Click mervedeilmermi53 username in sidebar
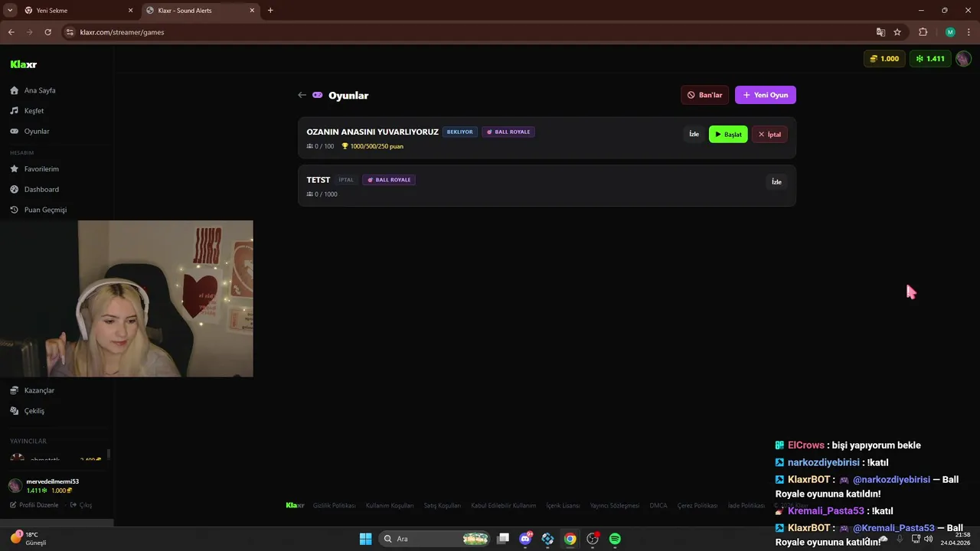The width and height of the screenshot is (980, 551). 53,481
